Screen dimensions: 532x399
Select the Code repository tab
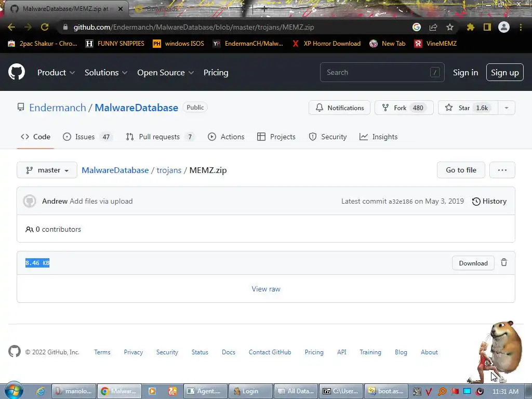(35, 137)
